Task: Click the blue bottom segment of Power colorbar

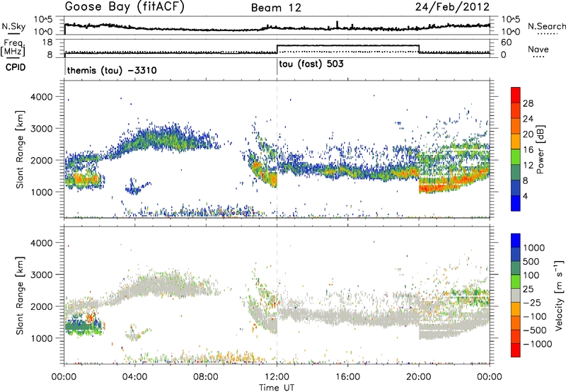Action: point(516,203)
